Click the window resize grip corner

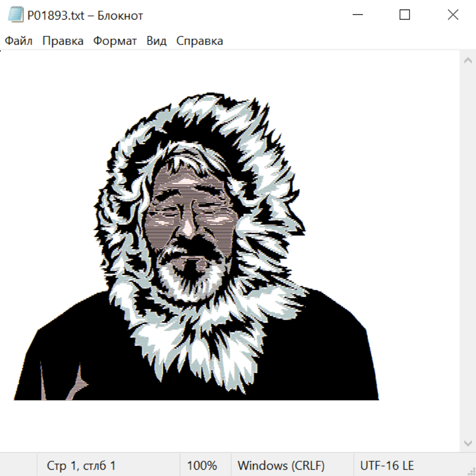[x=471, y=471]
